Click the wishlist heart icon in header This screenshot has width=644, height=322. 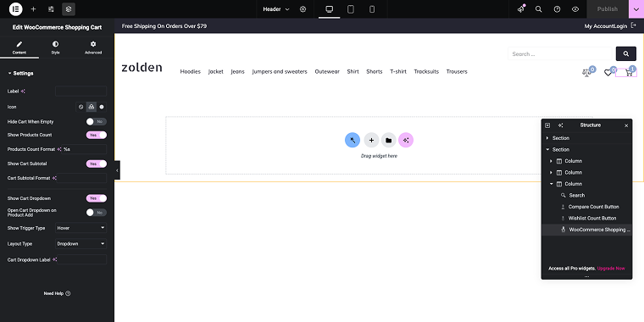coord(608,73)
